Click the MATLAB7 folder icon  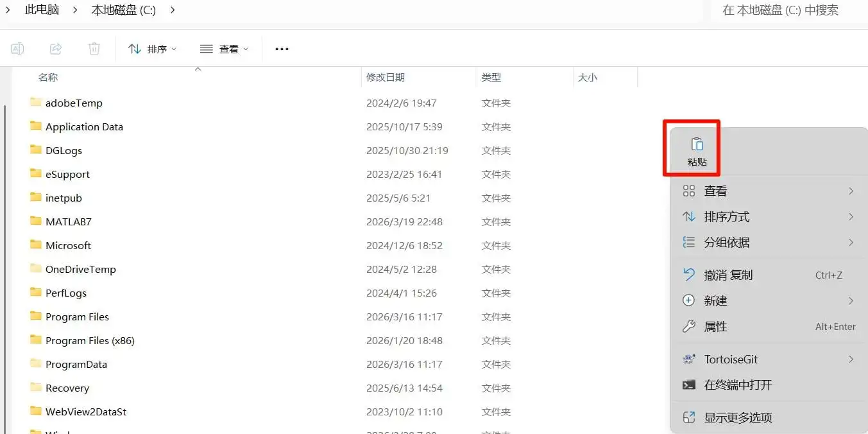coord(36,221)
